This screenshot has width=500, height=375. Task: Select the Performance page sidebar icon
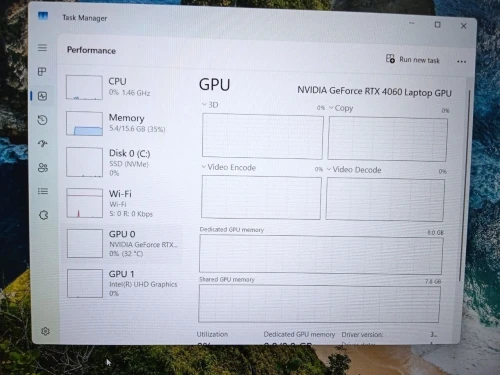(43, 96)
